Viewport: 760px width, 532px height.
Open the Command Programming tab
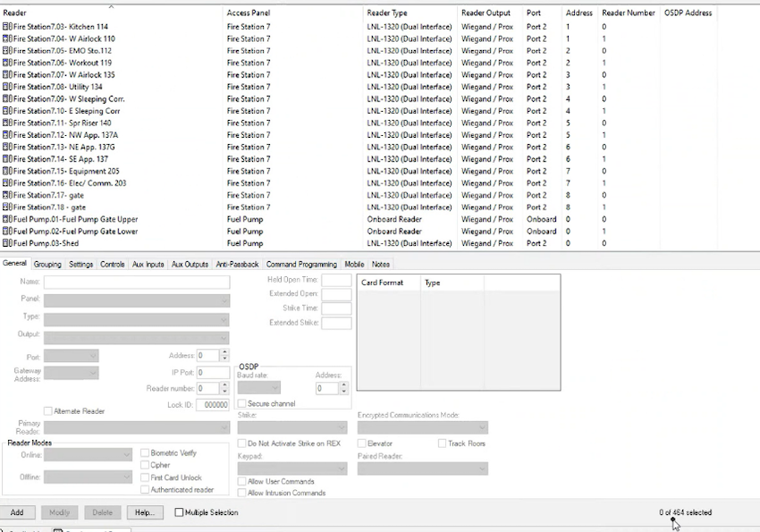pos(301,265)
